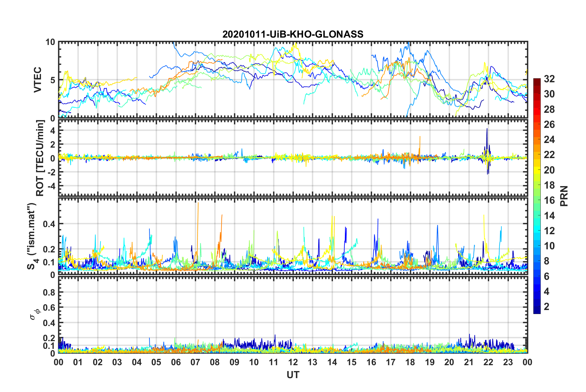Click the 14 tick on the PRN colorbar

[549, 216]
